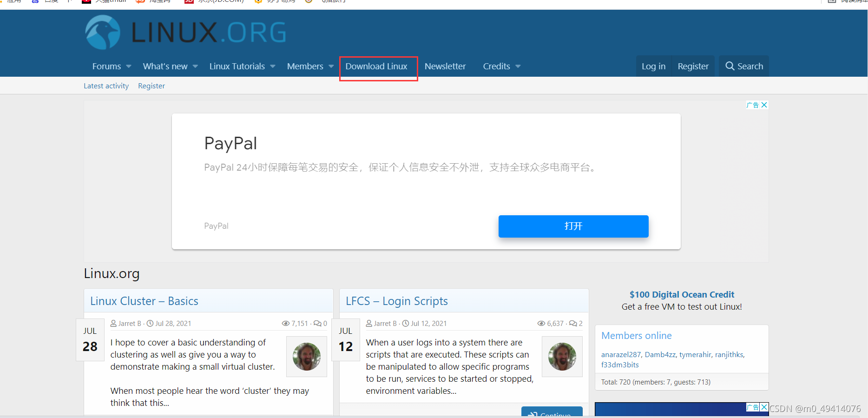Select Download Linux in navigation
The width and height of the screenshot is (868, 418).
pos(376,66)
